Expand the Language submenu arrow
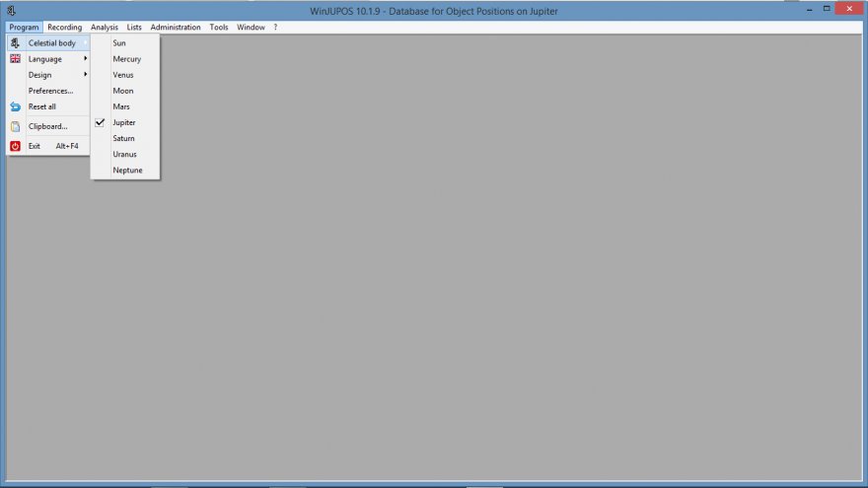Screen dimensions: 868x488 coord(85,58)
